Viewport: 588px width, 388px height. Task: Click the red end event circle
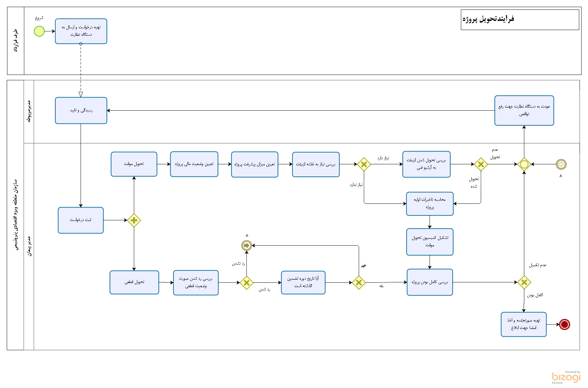564,324
